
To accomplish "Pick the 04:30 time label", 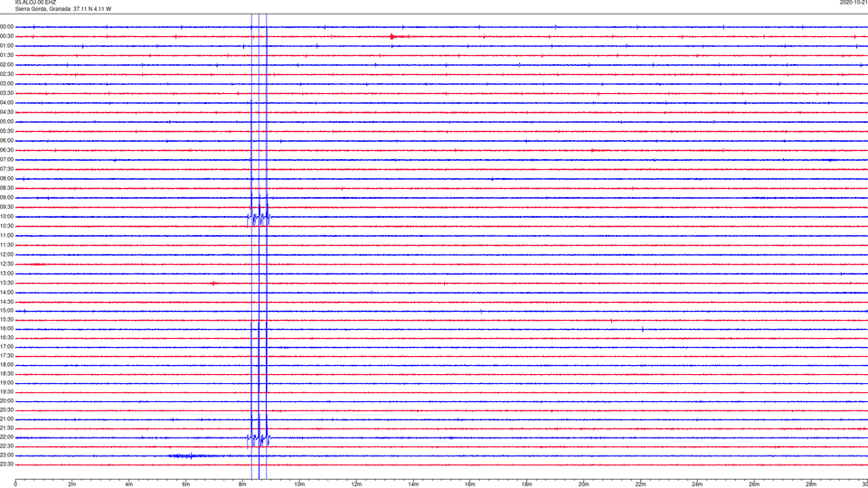I will pyautogui.click(x=7, y=112).
